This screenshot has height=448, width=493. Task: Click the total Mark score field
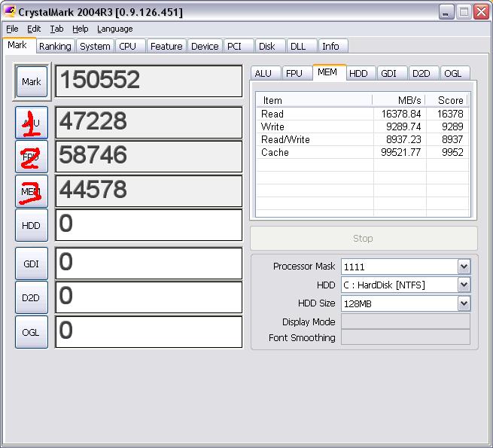point(148,81)
